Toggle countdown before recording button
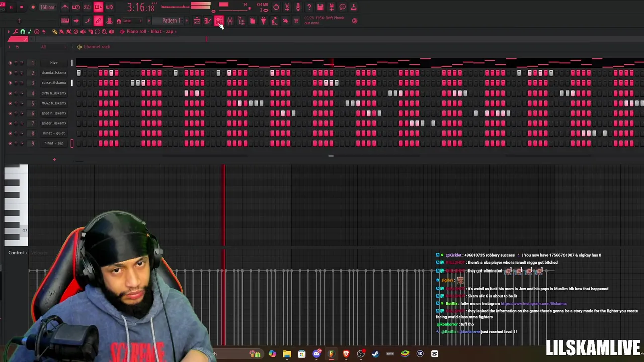This screenshot has width=644, height=362. click(x=87, y=7)
